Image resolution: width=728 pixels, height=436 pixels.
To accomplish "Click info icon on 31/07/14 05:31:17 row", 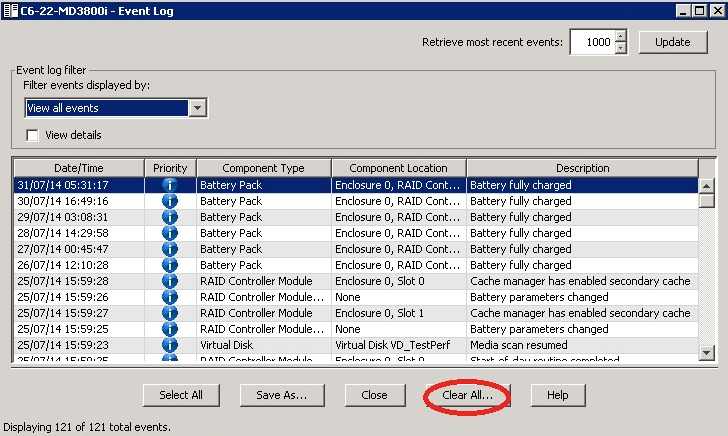I will click(170, 185).
